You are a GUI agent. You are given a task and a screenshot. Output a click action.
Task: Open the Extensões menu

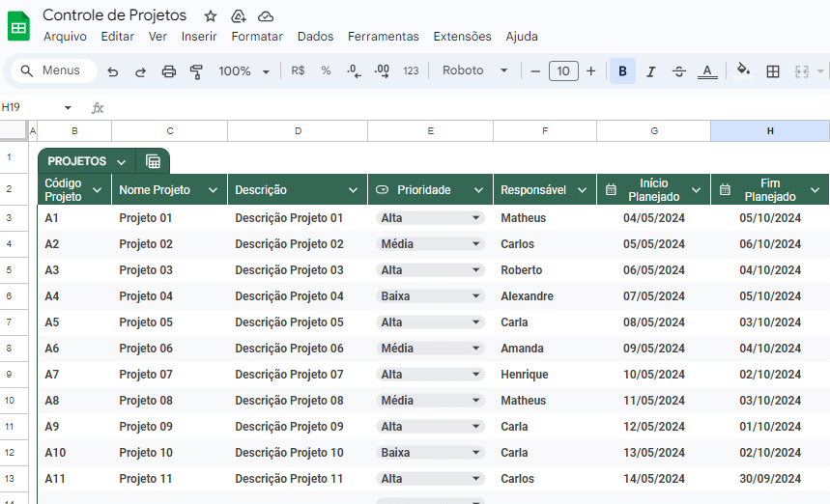coord(462,37)
